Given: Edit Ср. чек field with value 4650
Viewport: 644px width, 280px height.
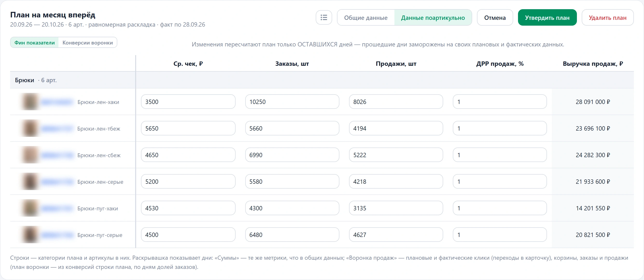Looking at the screenshot, I should (x=188, y=155).
